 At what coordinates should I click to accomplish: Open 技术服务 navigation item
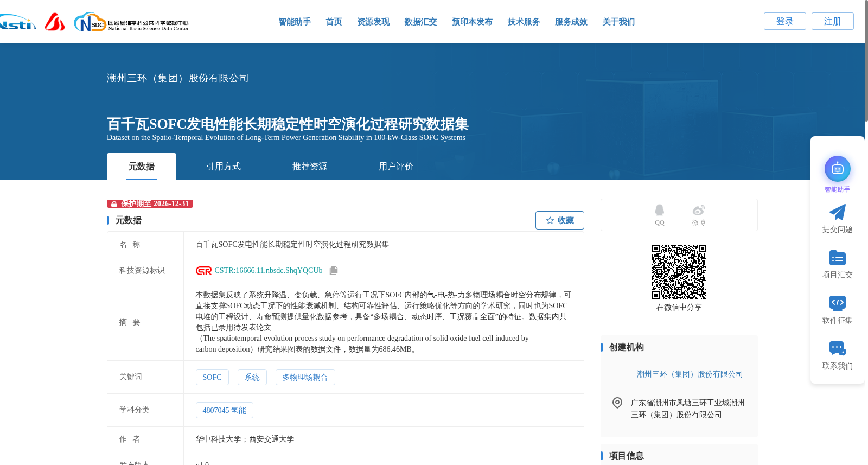[524, 22]
